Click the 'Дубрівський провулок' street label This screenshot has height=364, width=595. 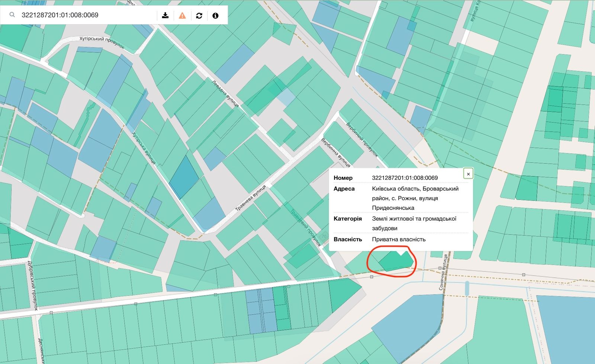point(33,285)
